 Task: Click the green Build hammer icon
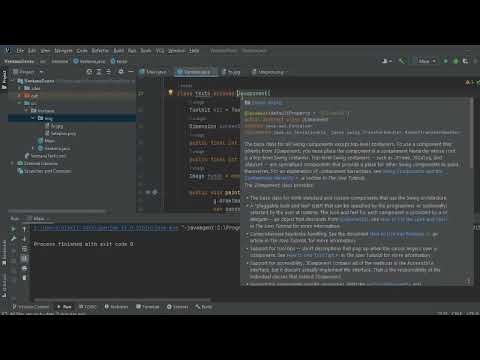(x=403, y=61)
